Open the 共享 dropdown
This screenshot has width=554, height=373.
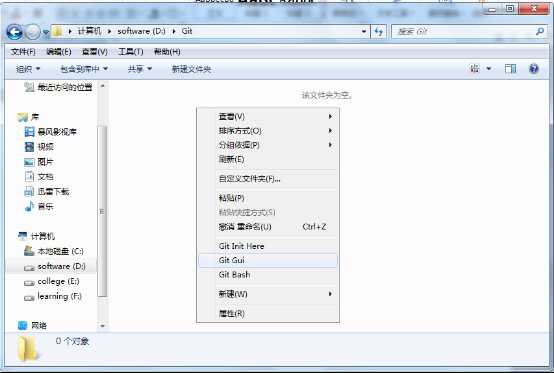[140, 69]
